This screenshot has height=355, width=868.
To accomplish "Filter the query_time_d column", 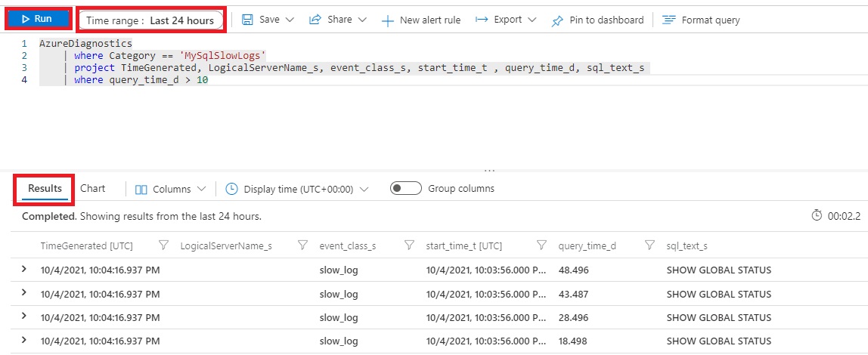I will click(649, 245).
